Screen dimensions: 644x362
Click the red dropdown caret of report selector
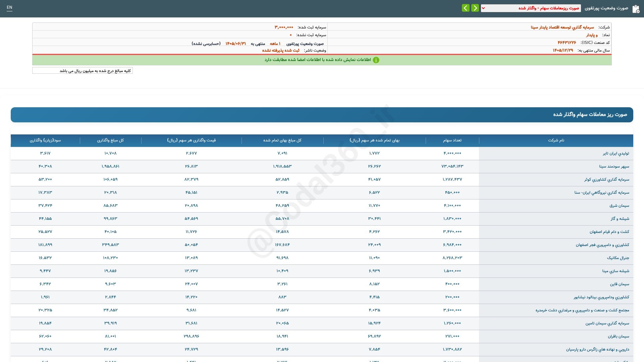[483, 8]
